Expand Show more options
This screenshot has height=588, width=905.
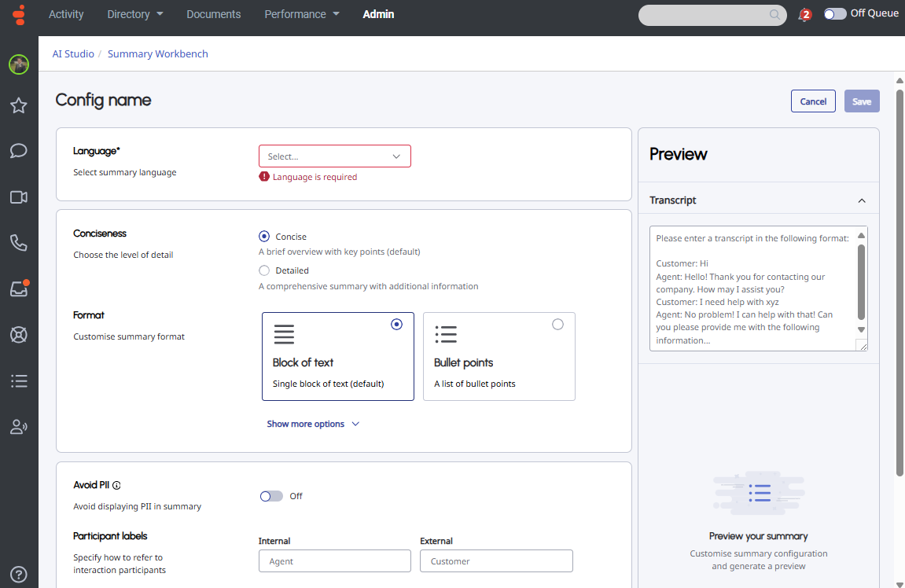313,424
